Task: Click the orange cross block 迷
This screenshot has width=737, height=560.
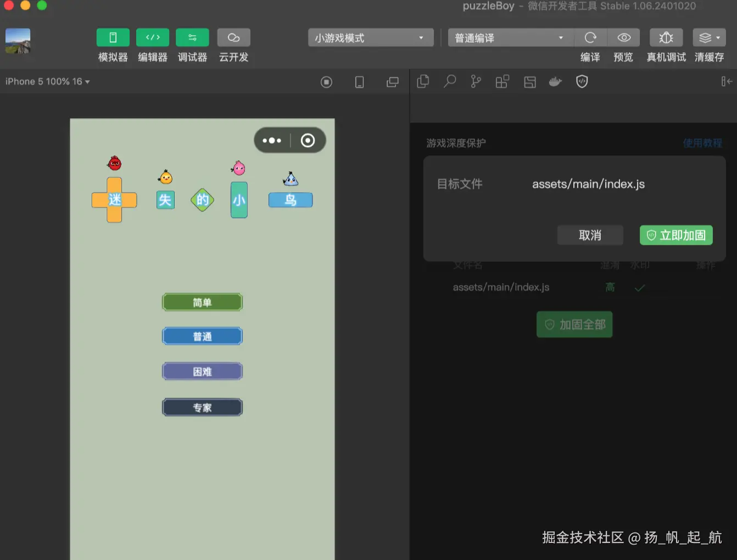Action: click(114, 200)
